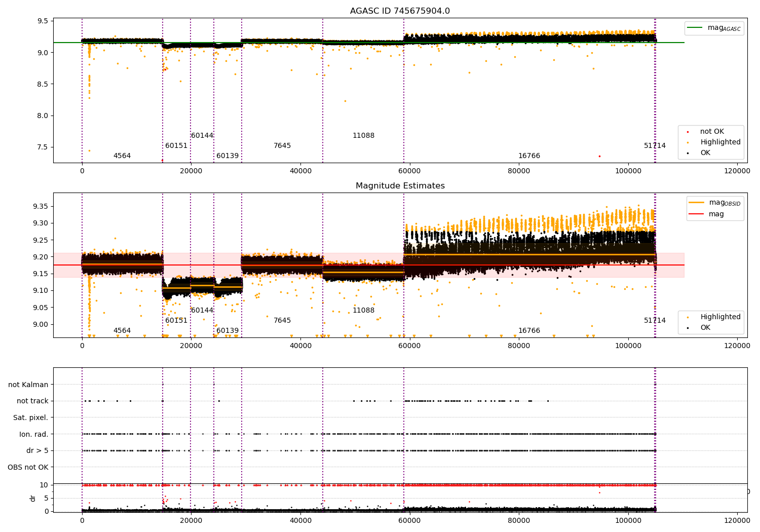Image resolution: width=760 pixels, height=532 pixels.
Task: Click OBSID label 60151 in the top plot
Action: 176,146
